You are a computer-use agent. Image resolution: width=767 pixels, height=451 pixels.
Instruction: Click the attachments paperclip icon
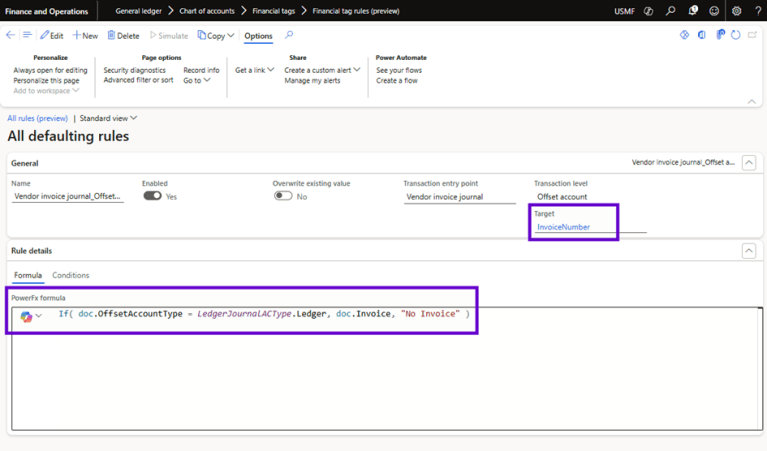[x=721, y=35]
